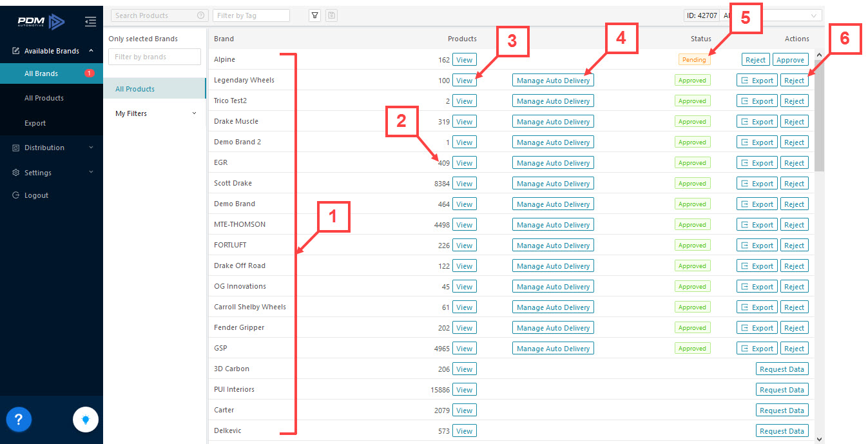Click the Filter by Tag field
The width and height of the screenshot is (868, 444).
[x=251, y=15]
